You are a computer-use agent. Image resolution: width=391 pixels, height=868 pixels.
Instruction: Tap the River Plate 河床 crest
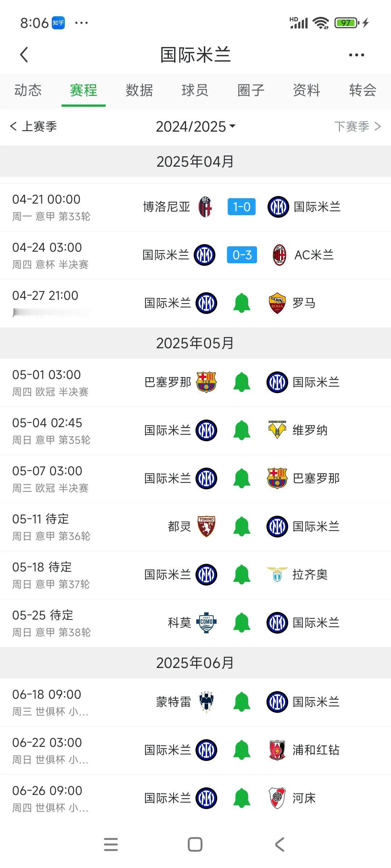tap(277, 798)
